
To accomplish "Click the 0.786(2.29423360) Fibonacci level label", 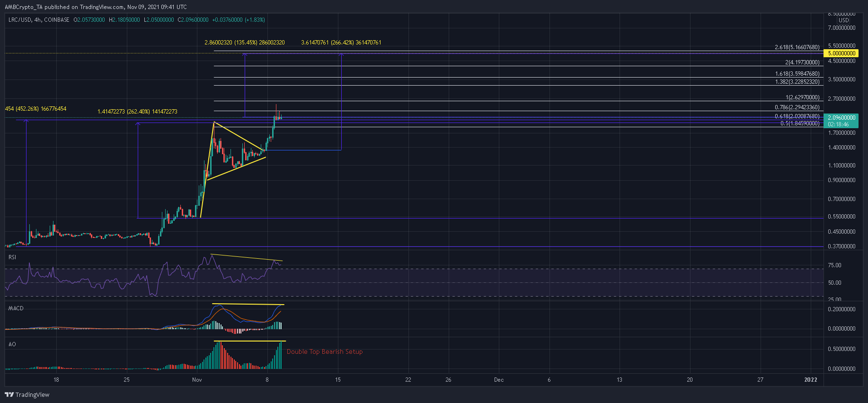I will coord(797,107).
